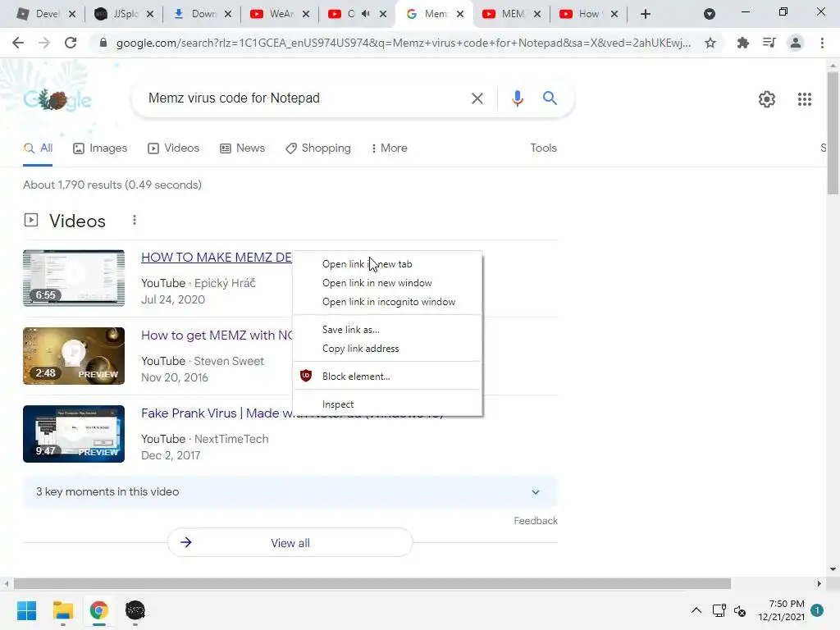840x630 pixels.
Task: Switch to the Shopping results tab
Action: click(x=318, y=148)
